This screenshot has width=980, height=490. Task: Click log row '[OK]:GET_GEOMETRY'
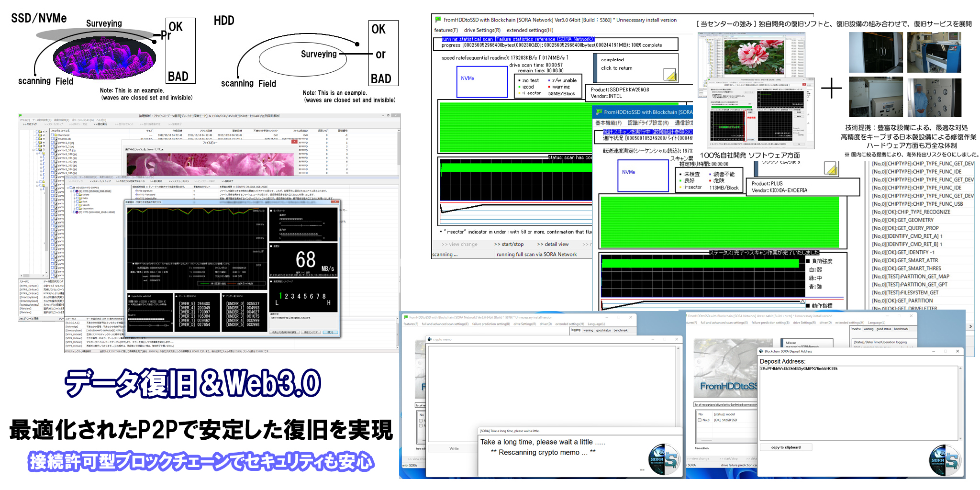[x=902, y=220]
